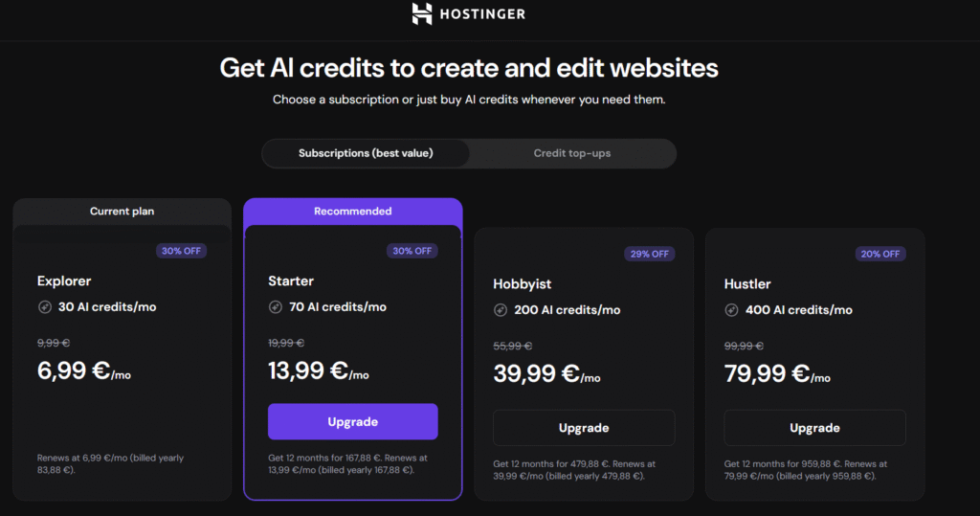Click the Explorer 30% OFF badge

tap(183, 251)
